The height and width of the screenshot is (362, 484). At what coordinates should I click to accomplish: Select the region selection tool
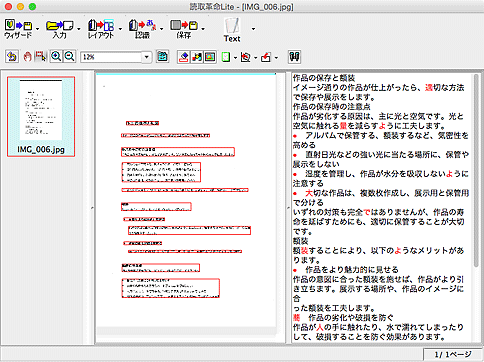click(41, 57)
